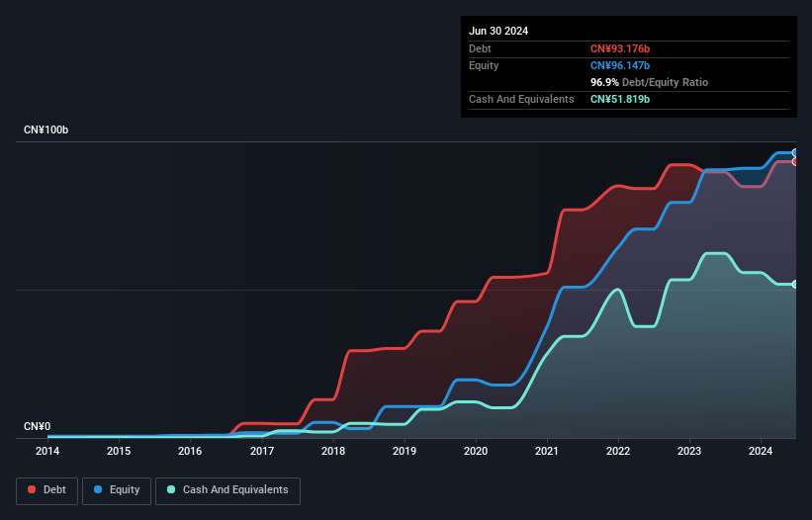
Task: Click the 2022 x-axis label
Action: (618, 451)
